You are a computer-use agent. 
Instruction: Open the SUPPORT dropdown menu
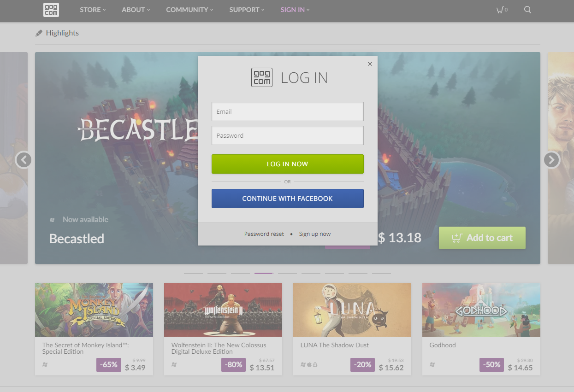point(247,10)
